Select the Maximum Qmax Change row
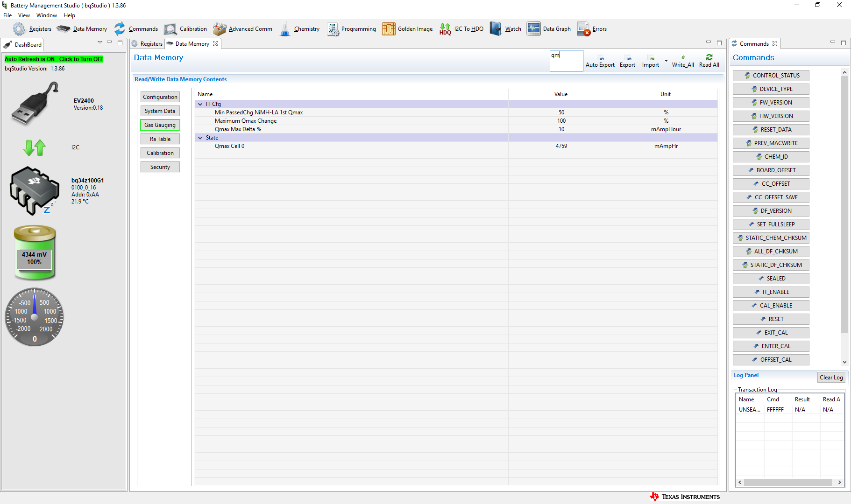Image resolution: width=851 pixels, height=504 pixels. [x=456, y=121]
